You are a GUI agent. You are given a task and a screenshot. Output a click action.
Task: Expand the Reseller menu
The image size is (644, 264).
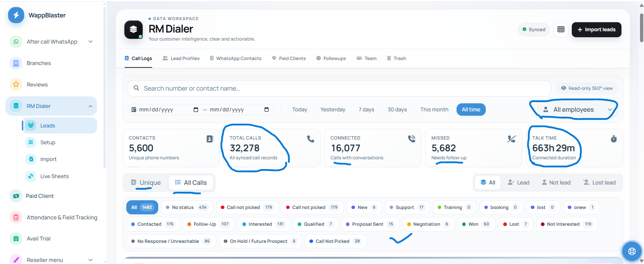point(90,260)
